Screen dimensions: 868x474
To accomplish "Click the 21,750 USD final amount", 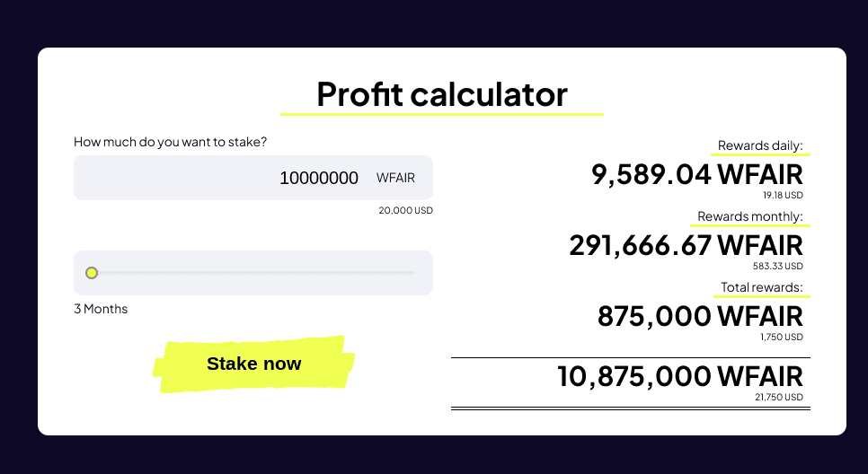I will (x=779, y=397).
